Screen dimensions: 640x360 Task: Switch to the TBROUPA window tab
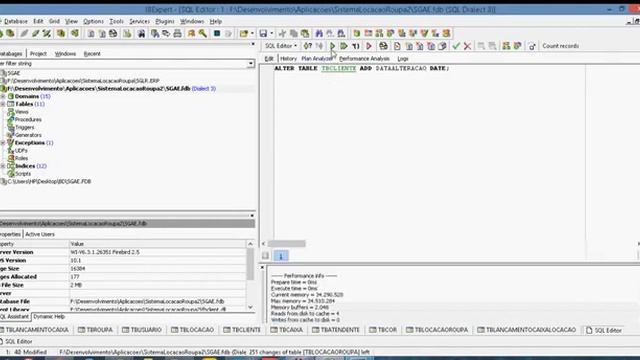pos(95,330)
